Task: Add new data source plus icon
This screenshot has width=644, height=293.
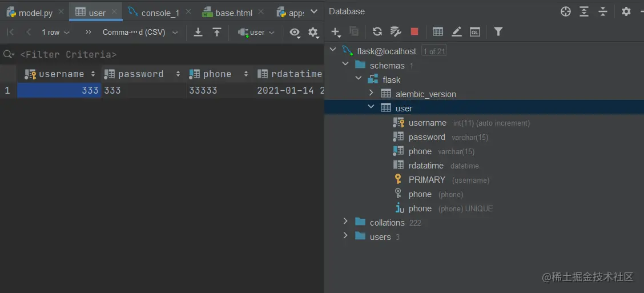Action: pos(336,31)
